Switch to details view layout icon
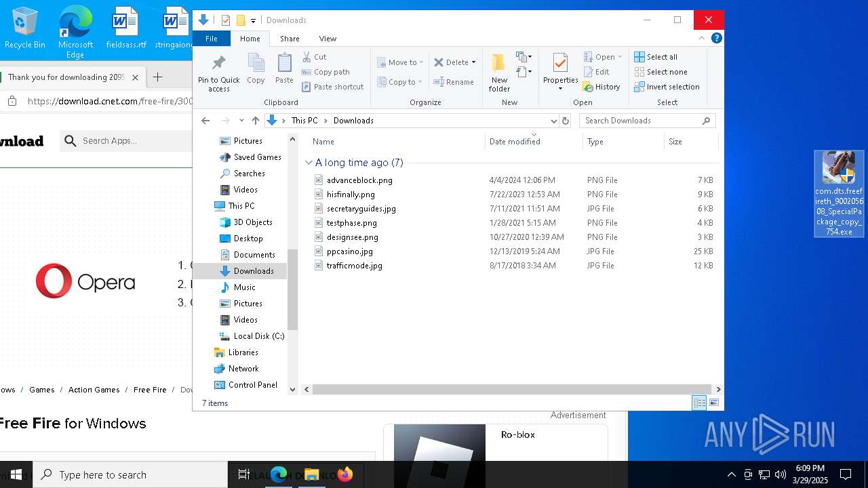The height and width of the screenshot is (488, 868). (699, 403)
